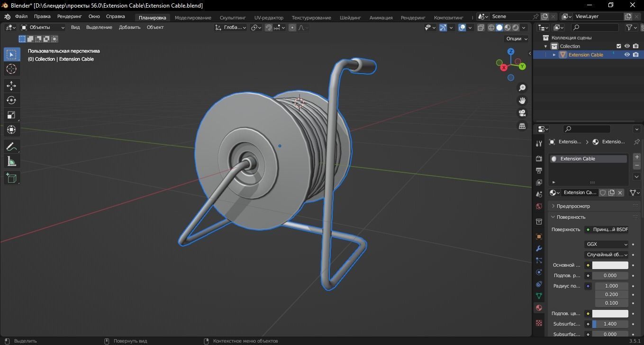Open the Основной base color swatch
Viewport: 644px width, 345px height.
[610, 265]
